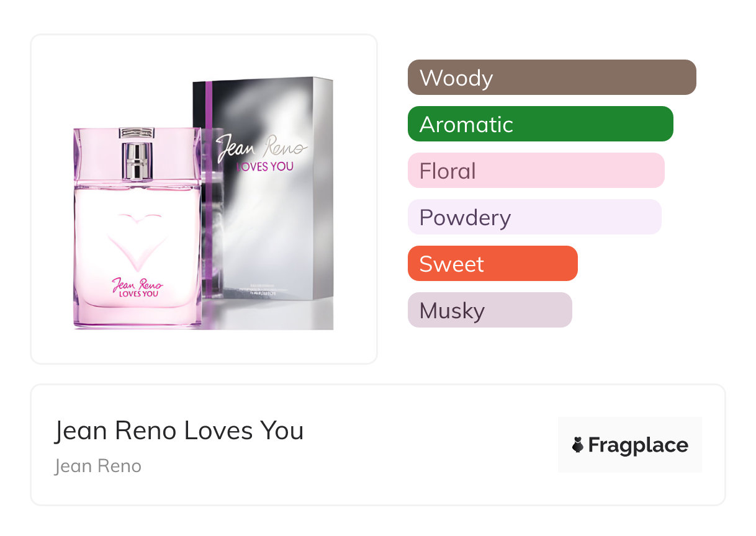
Task: Choose the pink Floral accord bar
Action: [536, 171]
